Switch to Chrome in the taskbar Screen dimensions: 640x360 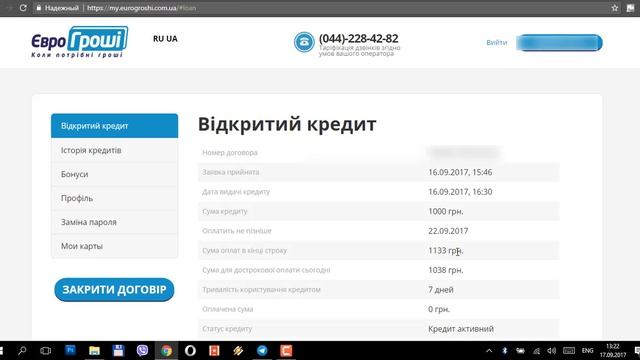(x=166, y=351)
